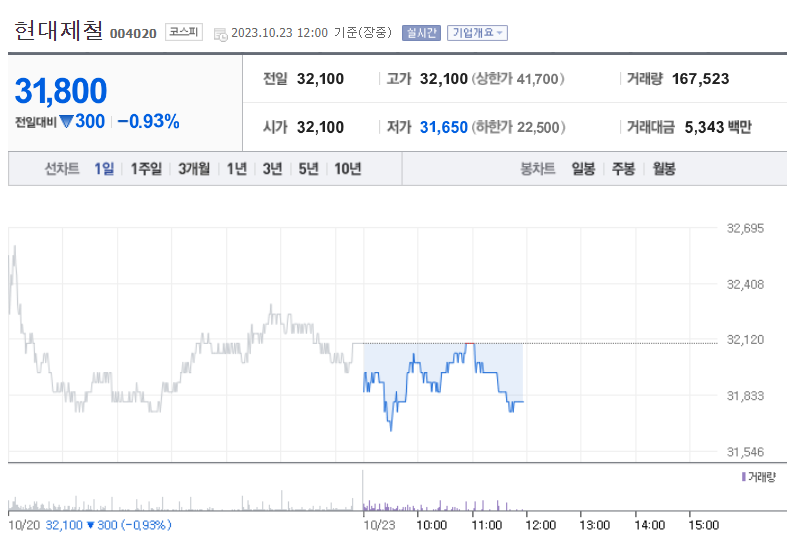Click the red peak marker on today's line
This screenshot has width=787, height=540.
pyautogui.click(x=470, y=343)
